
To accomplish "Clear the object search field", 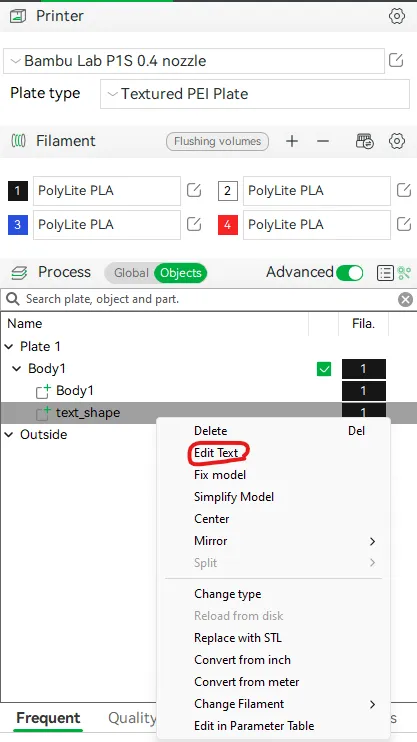I will 405,300.
